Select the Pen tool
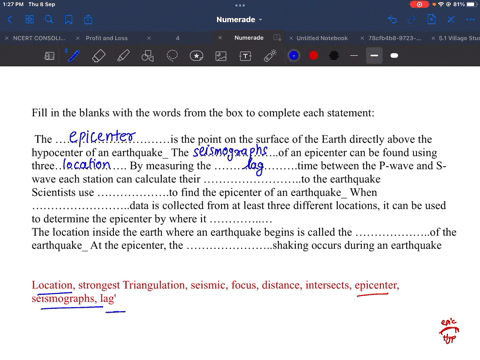This screenshot has width=480, height=360. 73,56
